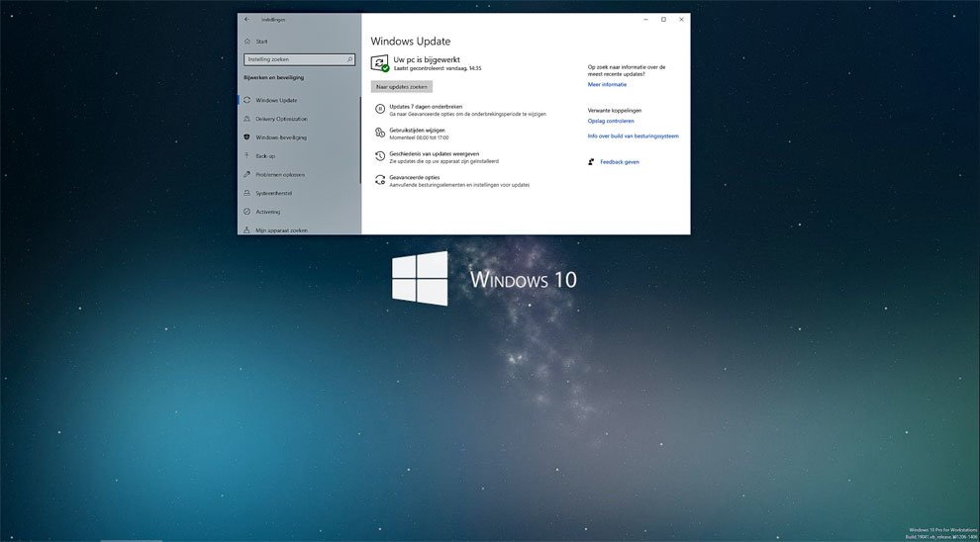Viewport: 980px width, 542px height.
Task: Click 'Verwante koppelingen' heading
Action: coord(615,110)
